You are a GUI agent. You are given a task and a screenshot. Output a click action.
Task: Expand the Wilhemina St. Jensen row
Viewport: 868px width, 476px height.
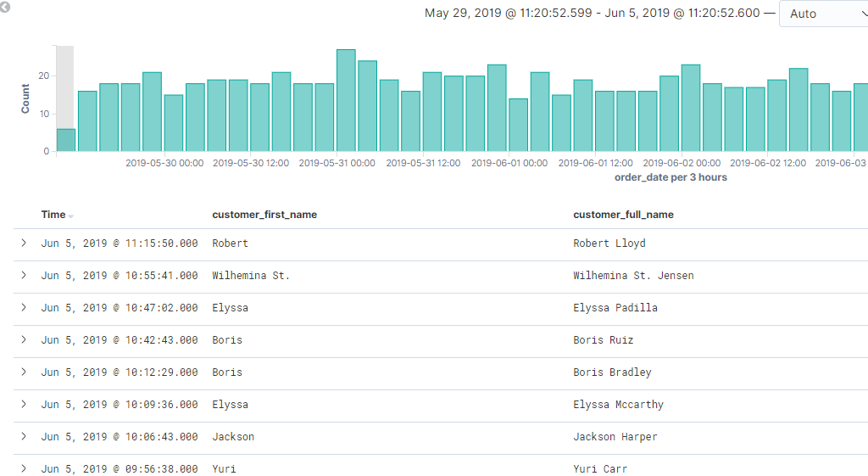pos(24,276)
